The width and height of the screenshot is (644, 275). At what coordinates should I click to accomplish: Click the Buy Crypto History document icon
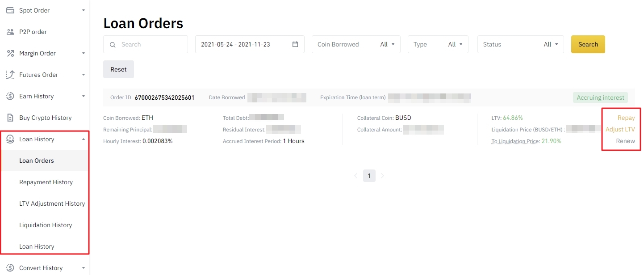[10, 118]
